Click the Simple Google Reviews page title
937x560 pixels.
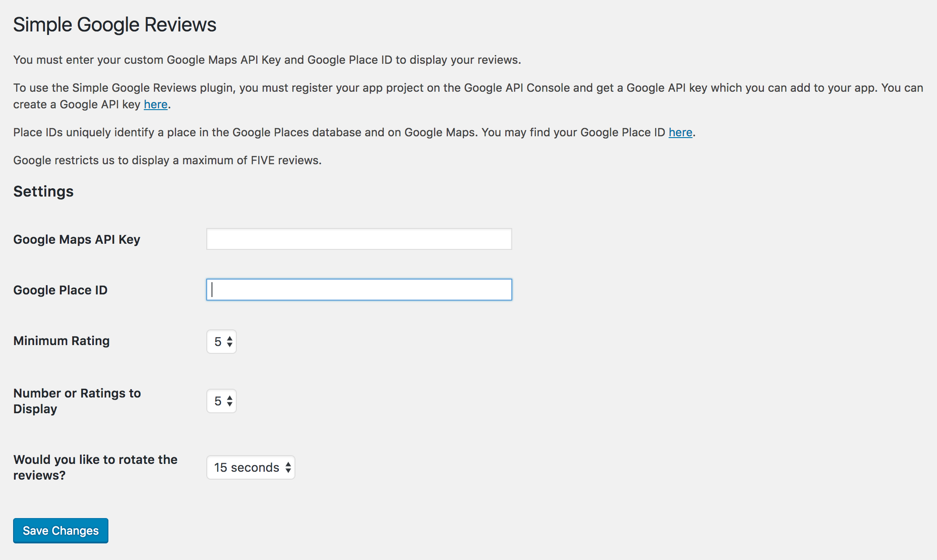pyautogui.click(x=115, y=24)
